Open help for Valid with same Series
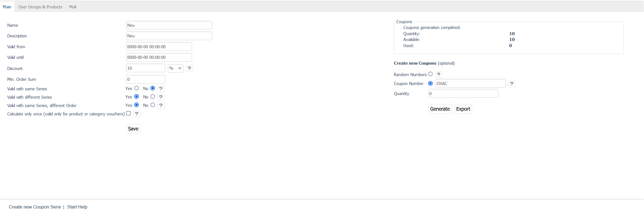The image size is (644, 211). [161, 89]
